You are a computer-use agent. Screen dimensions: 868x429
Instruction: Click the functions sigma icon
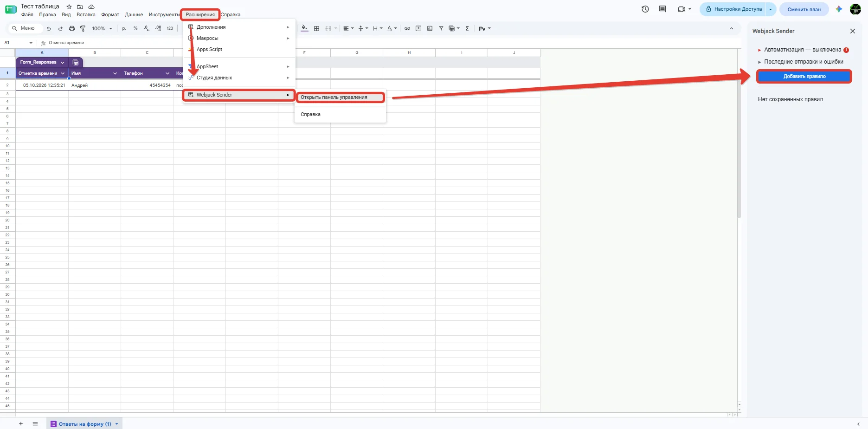click(467, 29)
